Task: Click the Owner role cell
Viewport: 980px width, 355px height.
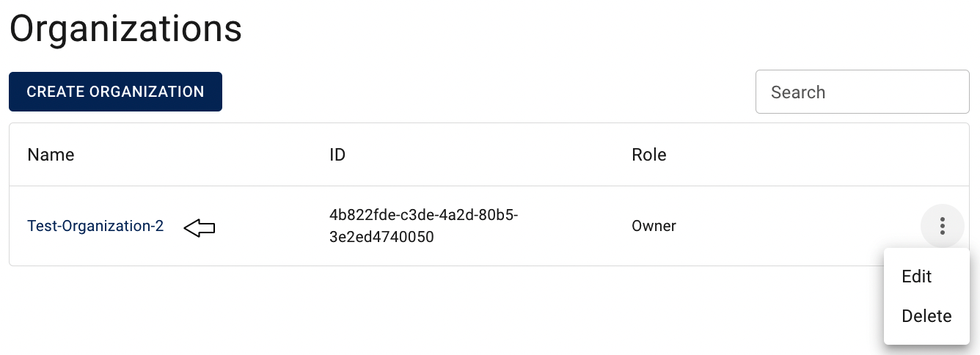Action: [654, 226]
